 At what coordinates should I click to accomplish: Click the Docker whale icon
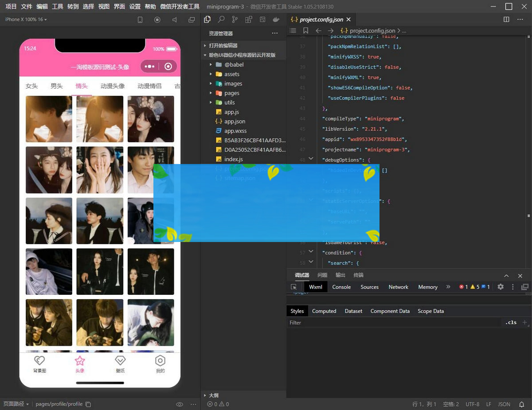[x=276, y=20]
